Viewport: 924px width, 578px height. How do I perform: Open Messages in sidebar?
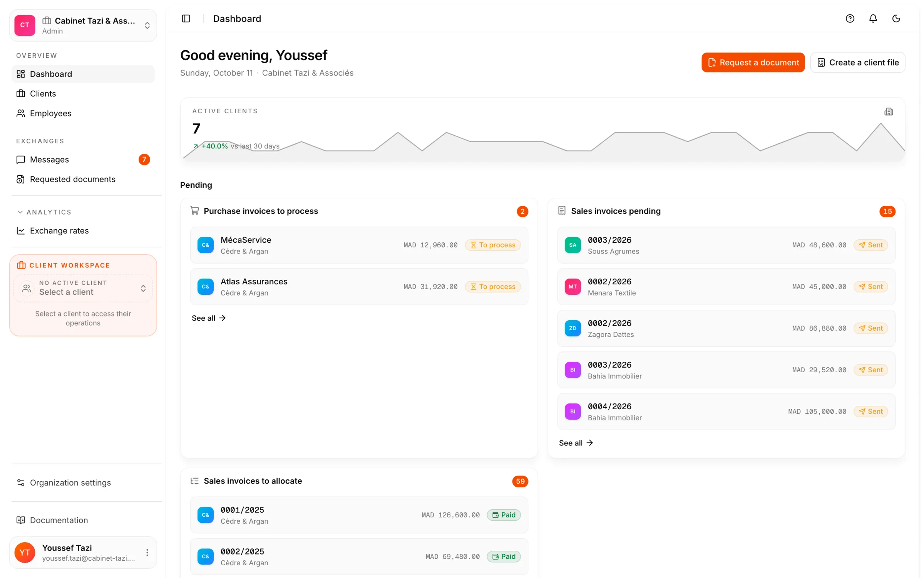[x=83, y=160]
